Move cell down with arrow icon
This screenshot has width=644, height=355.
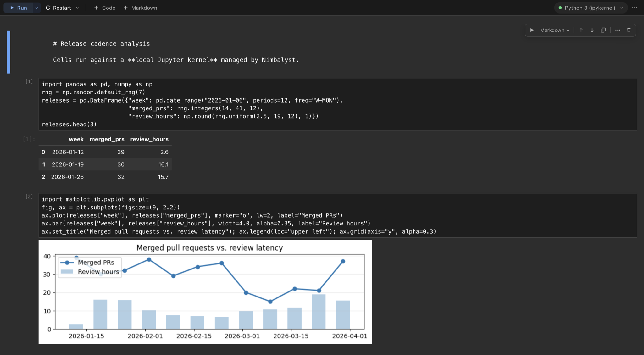click(x=592, y=30)
